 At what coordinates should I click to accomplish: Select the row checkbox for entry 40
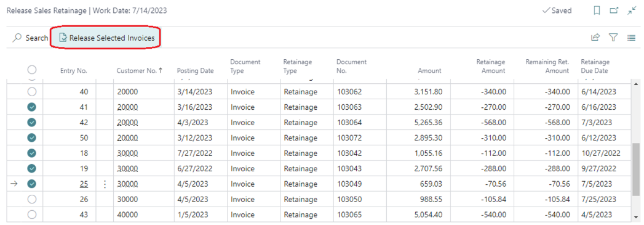[x=31, y=92]
